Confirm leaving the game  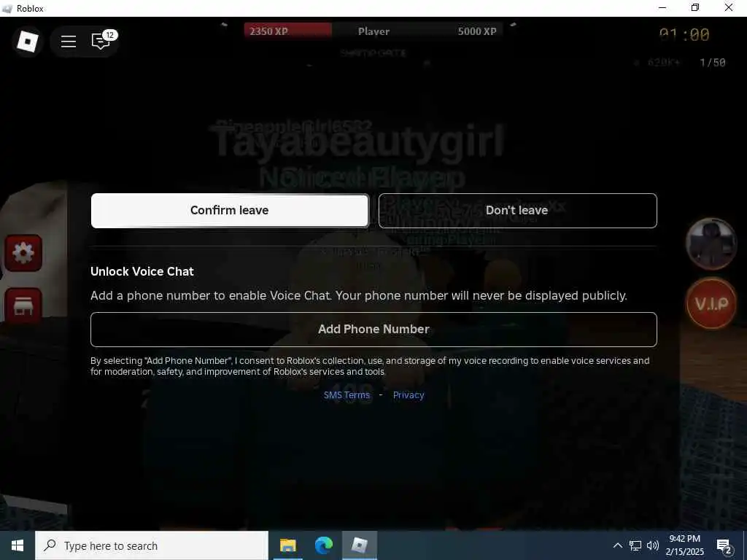click(x=230, y=211)
